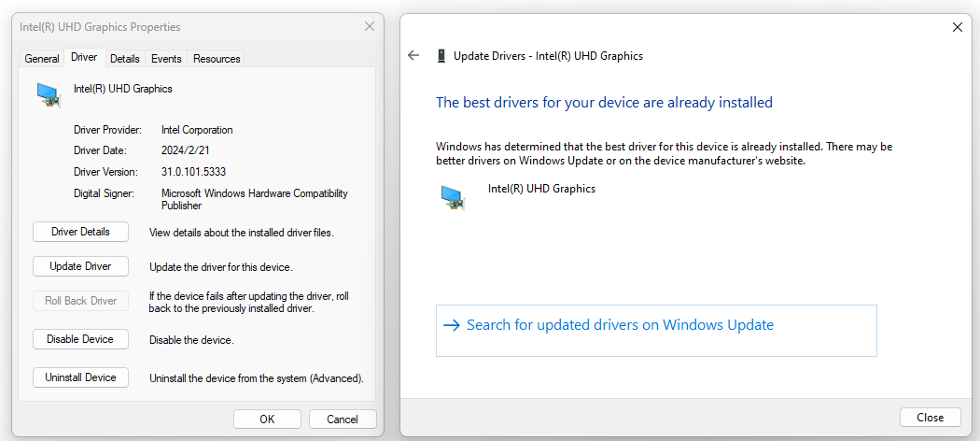The width and height of the screenshot is (980, 441).
Task: Click 'View details about the installed driver files' text
Action: coord(241,233)
